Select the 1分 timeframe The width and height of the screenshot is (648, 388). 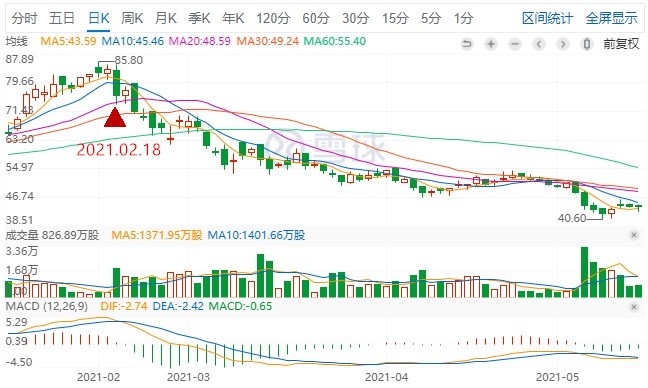pos(463,18)
